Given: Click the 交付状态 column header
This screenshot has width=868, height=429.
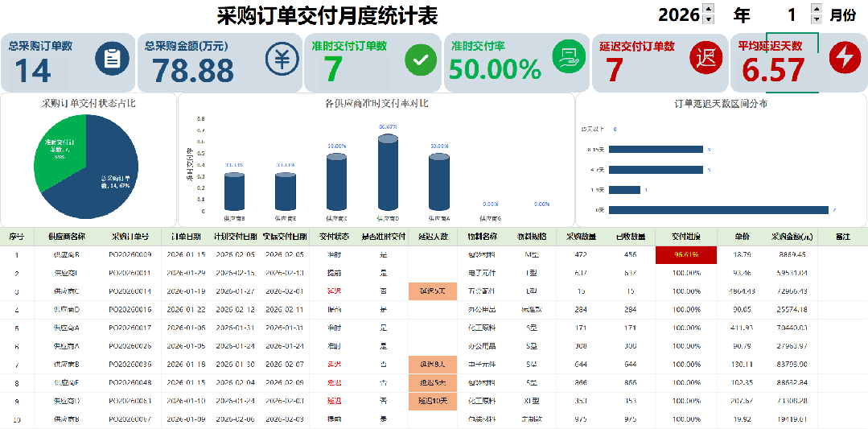Looking at the screenshot, I should 335,237.
